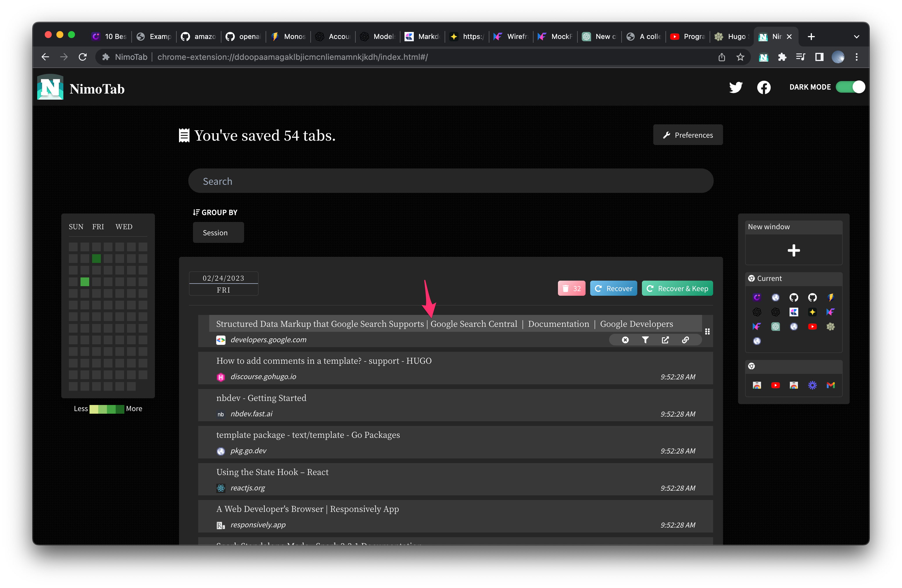Viewport: 902px width, 588px height.
Task: Open the Structured Data Markup saved tab title
Action: (445, 324)
